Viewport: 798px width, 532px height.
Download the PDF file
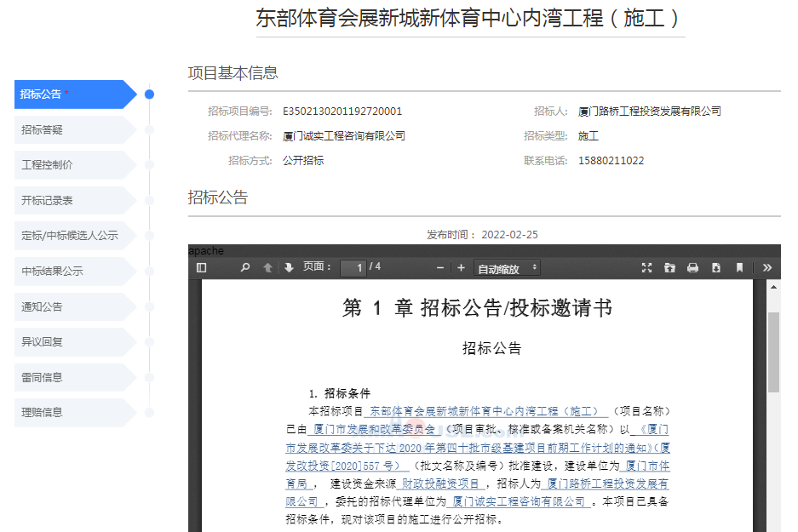pos(716,268)
